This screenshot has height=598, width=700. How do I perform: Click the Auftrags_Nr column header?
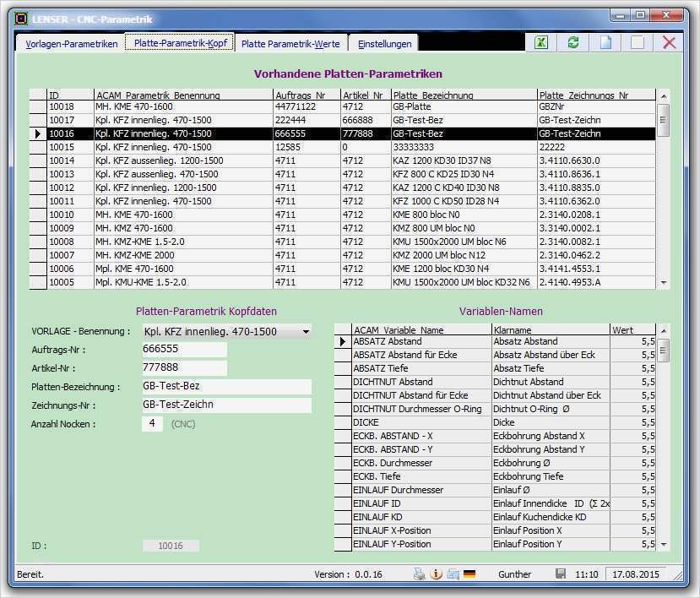(307, 95)
